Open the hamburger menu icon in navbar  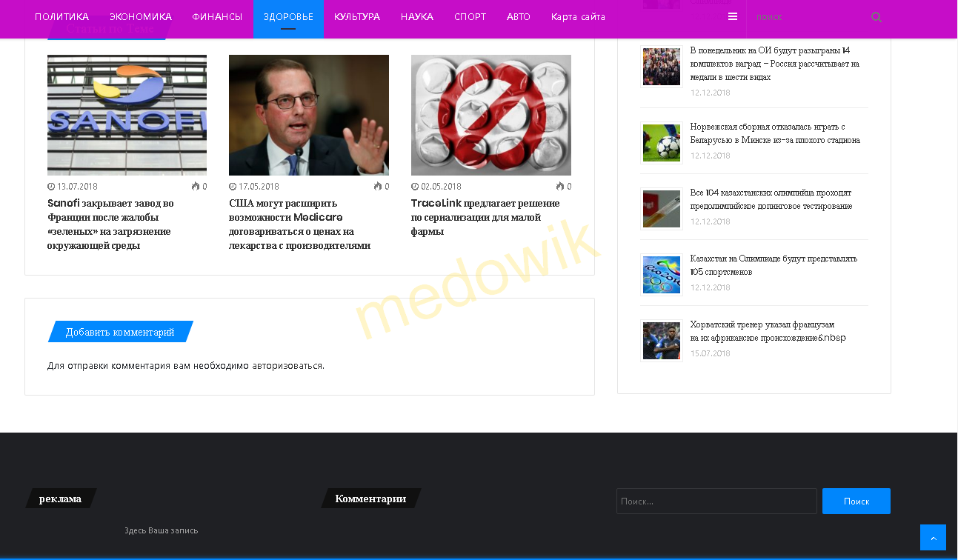coord(733,16)
